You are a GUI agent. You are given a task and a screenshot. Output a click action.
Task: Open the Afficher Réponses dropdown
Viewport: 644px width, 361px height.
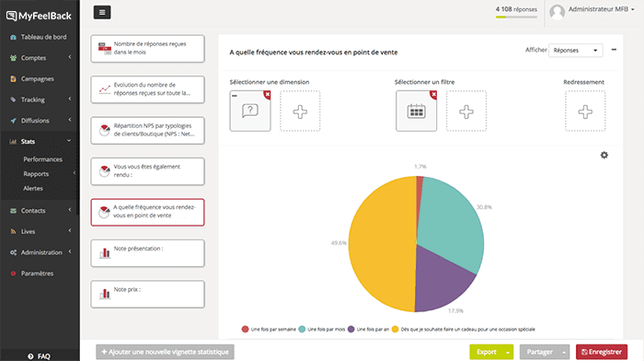[575, 50]
